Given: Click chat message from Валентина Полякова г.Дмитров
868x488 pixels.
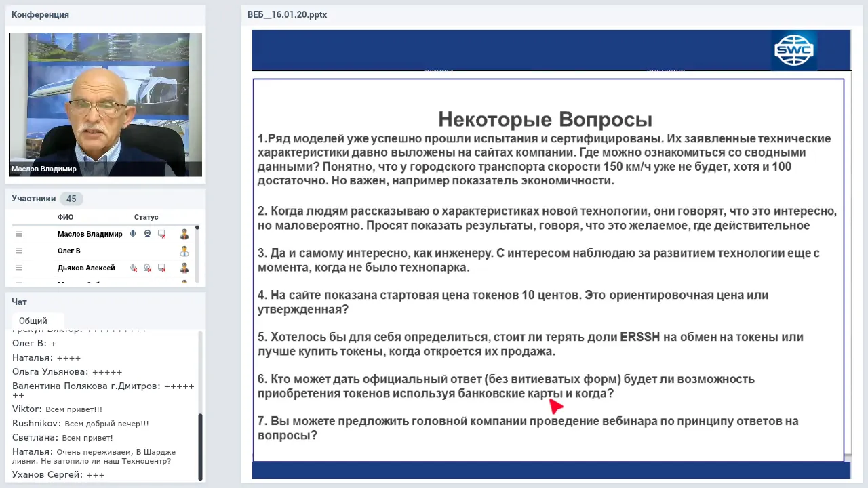Looking at the screenshot, I should [x=103, y=390].
